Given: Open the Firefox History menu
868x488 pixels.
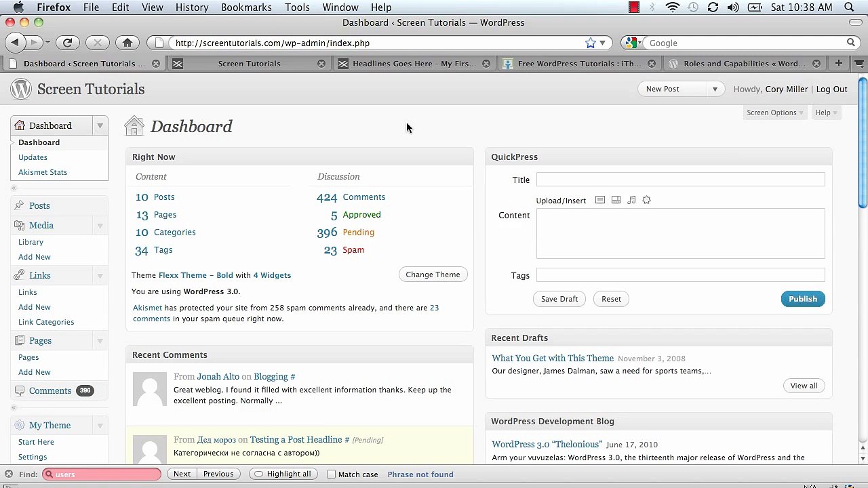Looking at the screenshot, I should click(x=192, y=7).
